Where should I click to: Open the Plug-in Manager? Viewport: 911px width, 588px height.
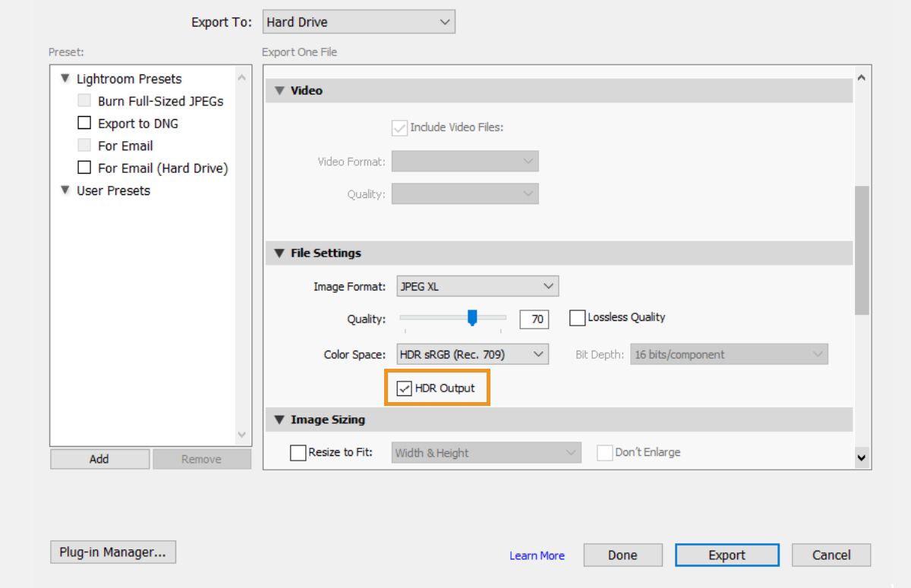(x=112, y=552)
